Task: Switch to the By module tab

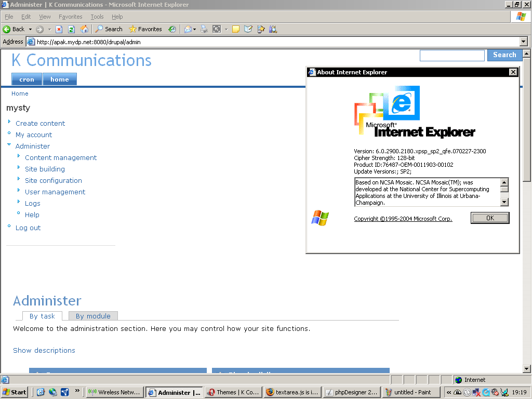Action: [93, 316]
